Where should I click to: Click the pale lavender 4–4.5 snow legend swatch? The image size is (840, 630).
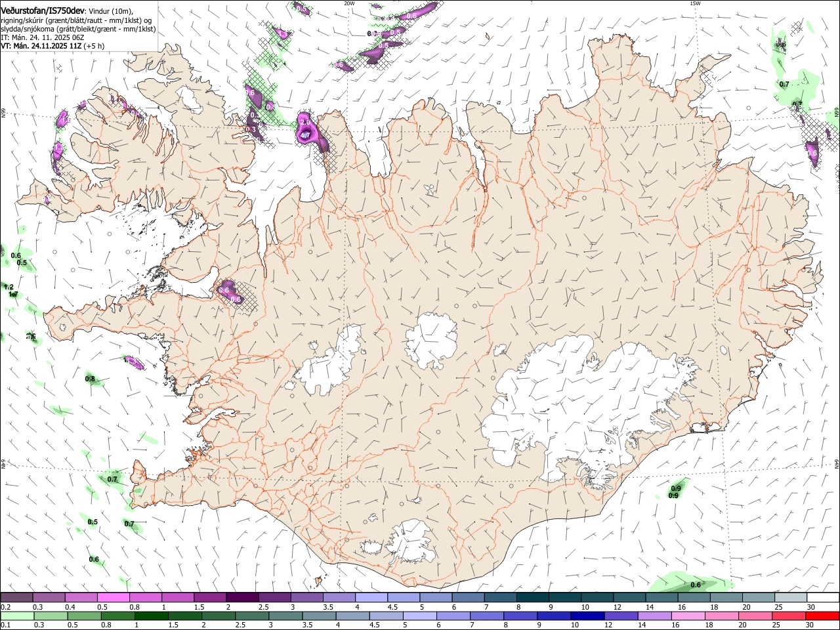coord(370,598)
